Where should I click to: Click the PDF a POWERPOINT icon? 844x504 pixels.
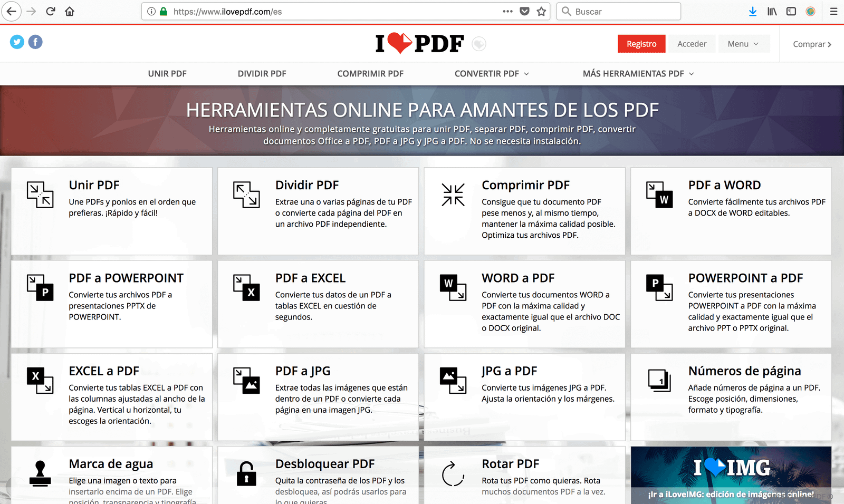[40, 287]
